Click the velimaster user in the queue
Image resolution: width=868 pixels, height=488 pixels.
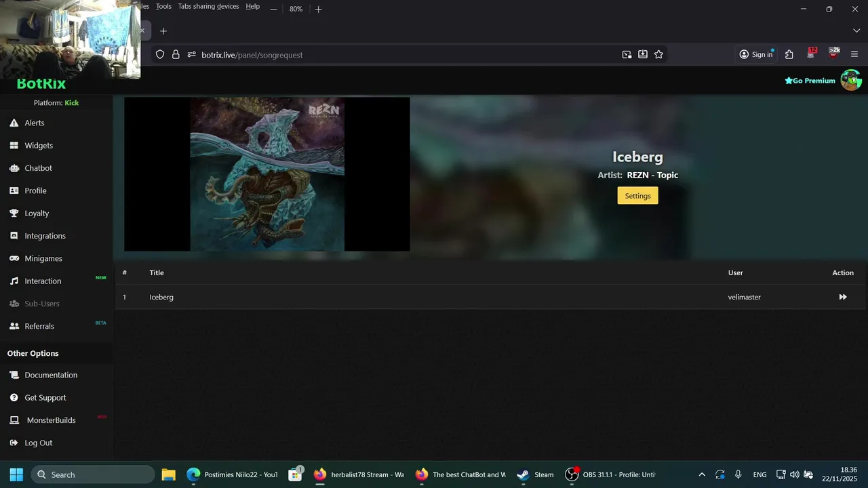click(744, 297)
